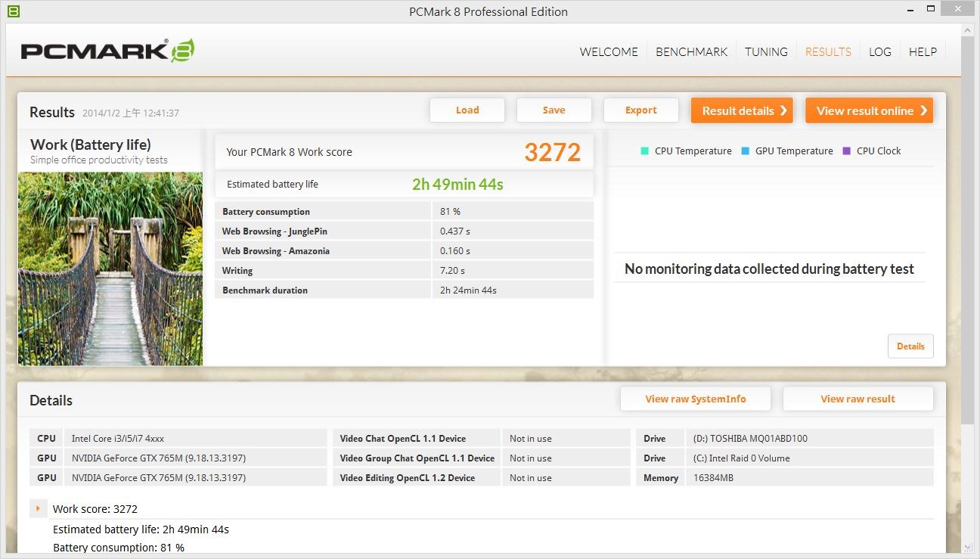Click the Load button
Viewport: 980px width, 559px height.
pyautogui.click(x=467, y=110)
